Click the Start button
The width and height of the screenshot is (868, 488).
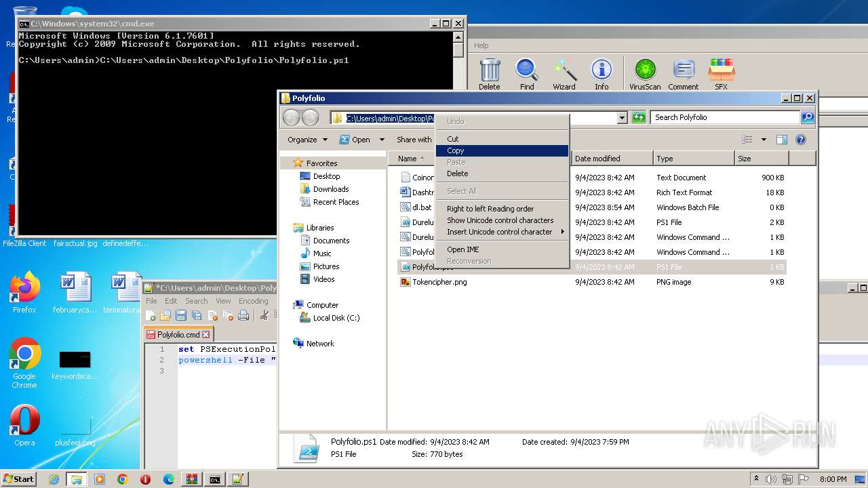pos(18,479)
